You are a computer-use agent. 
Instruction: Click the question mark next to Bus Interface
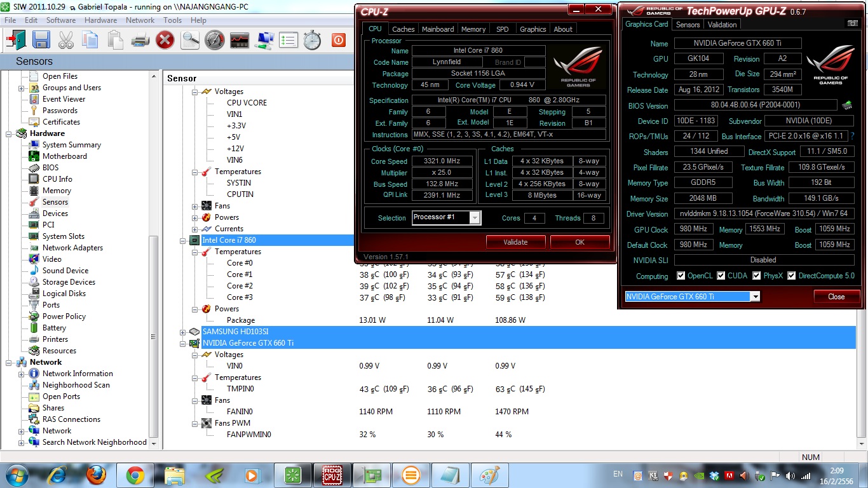[x=852, y=137]
